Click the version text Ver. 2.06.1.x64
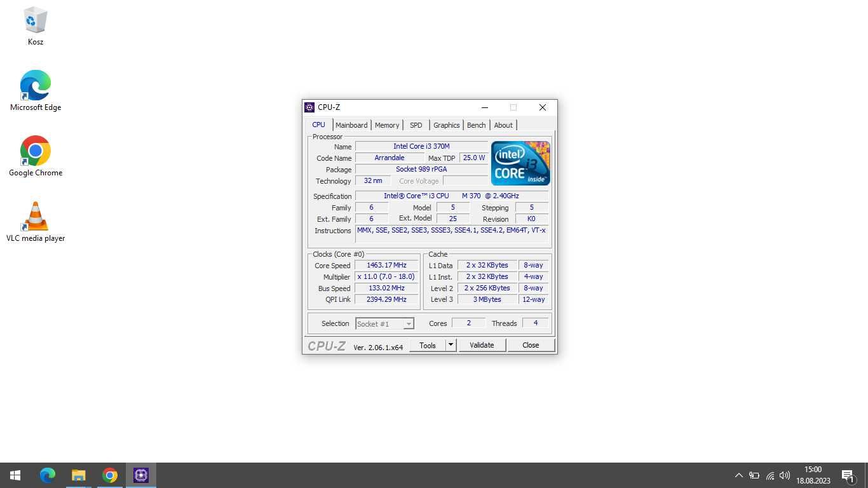 (378, 348)
